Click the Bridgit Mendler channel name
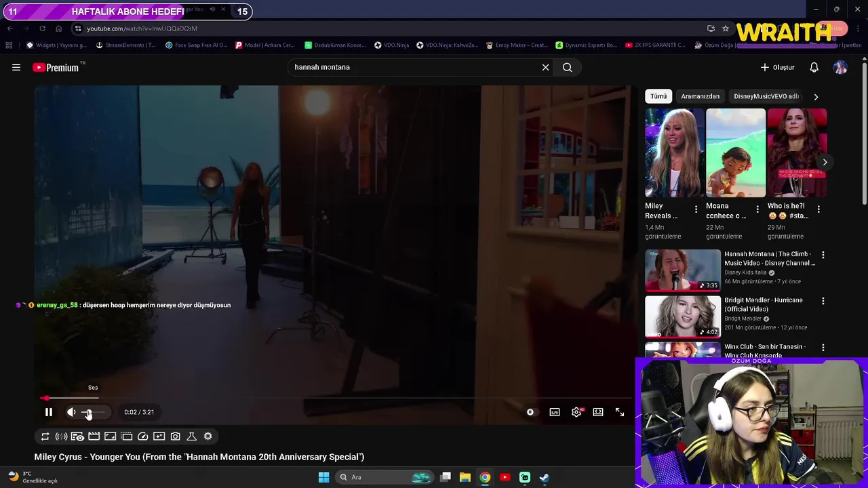 click(743, 319)
